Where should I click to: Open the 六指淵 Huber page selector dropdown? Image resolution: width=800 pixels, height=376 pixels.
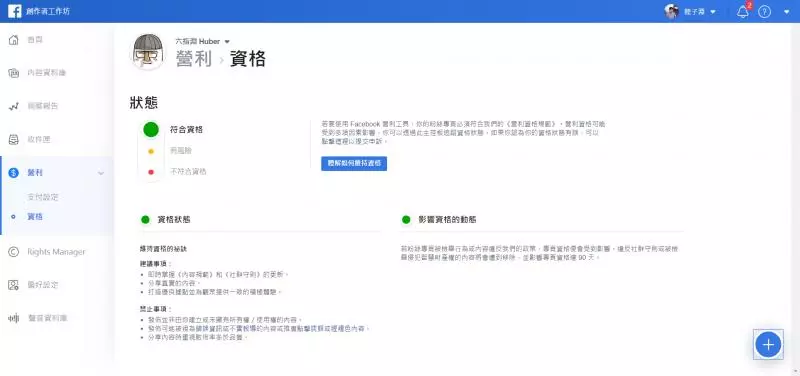[x=203, y=41]
